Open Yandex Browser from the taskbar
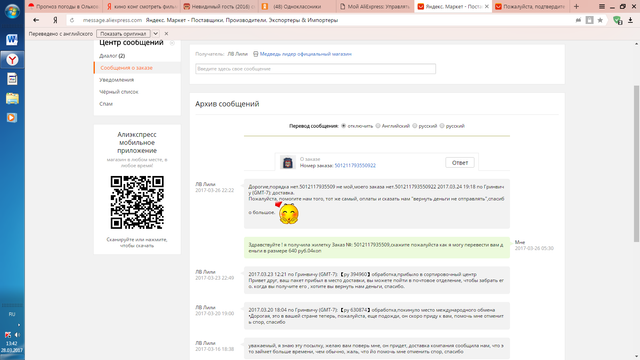 coord(12,60)
